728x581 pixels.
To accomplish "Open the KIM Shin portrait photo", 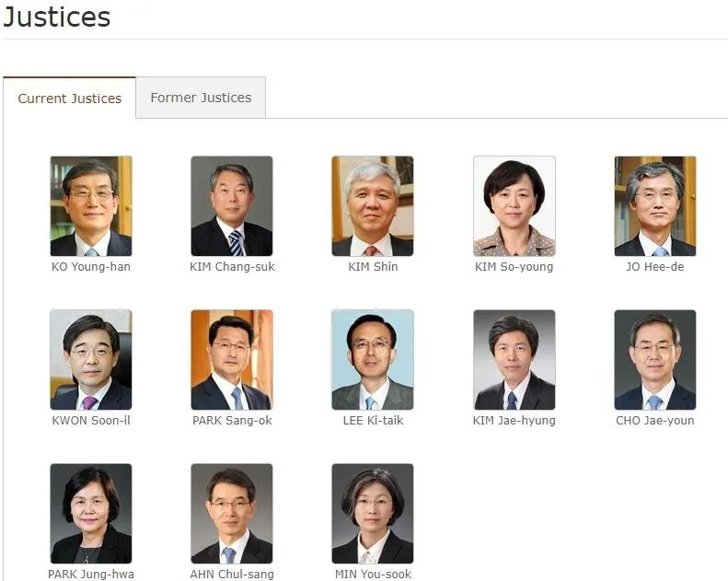I will point(373,205).
